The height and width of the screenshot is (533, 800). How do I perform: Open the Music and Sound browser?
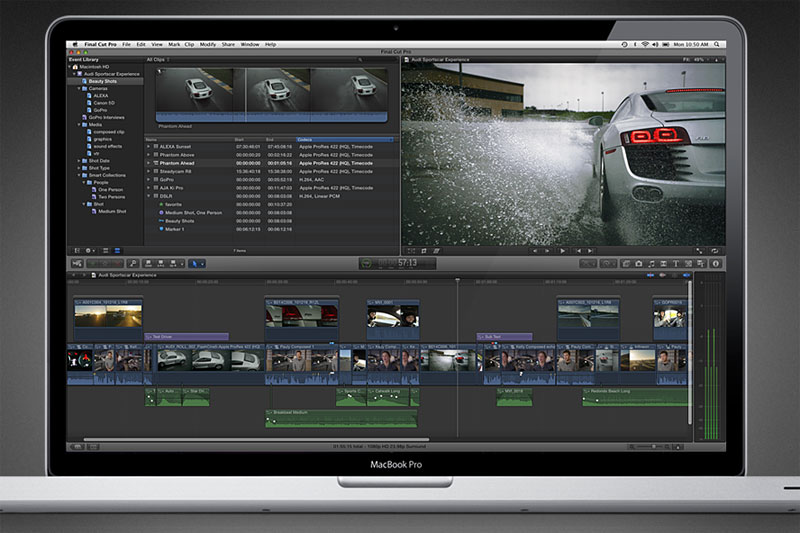click(651, 264)
